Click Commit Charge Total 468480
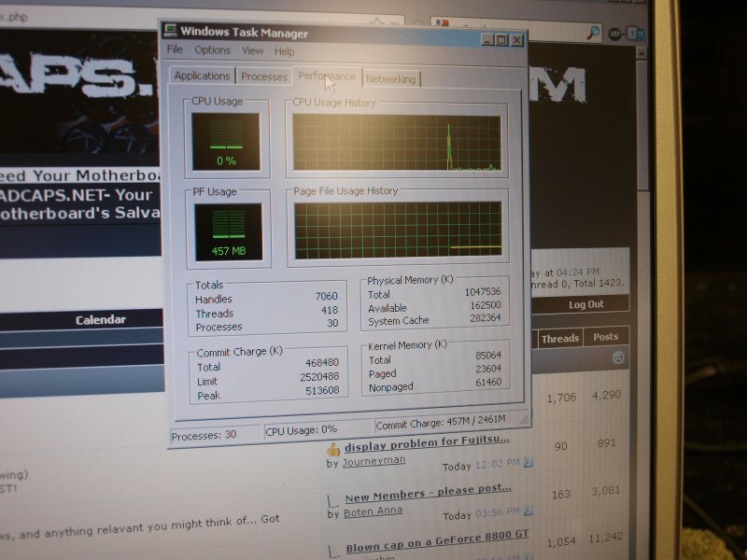 pyautogui.click(x=322, y=363)
